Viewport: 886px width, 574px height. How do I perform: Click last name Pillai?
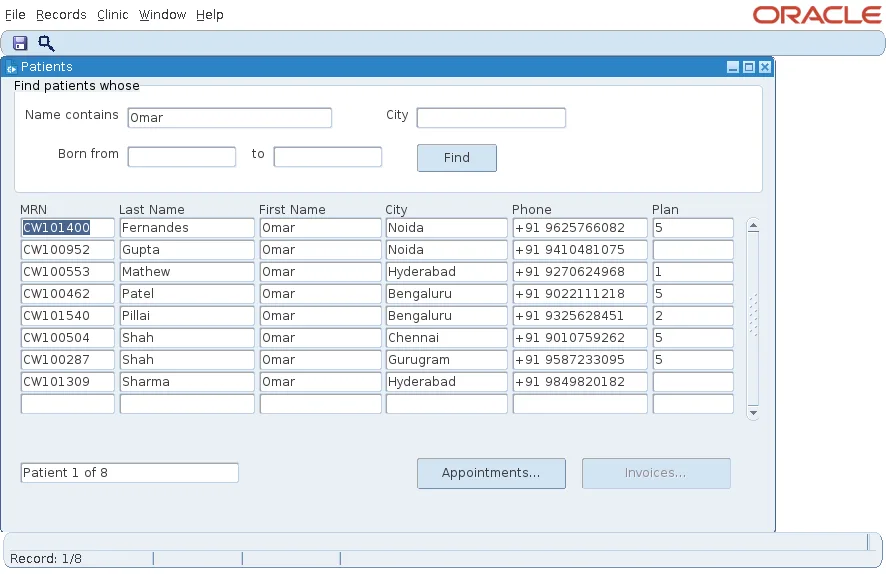(187, 316)
